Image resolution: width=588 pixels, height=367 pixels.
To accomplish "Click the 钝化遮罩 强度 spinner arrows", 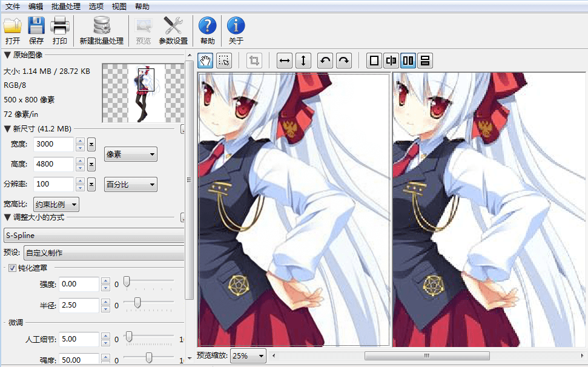I will coord(106,285).
